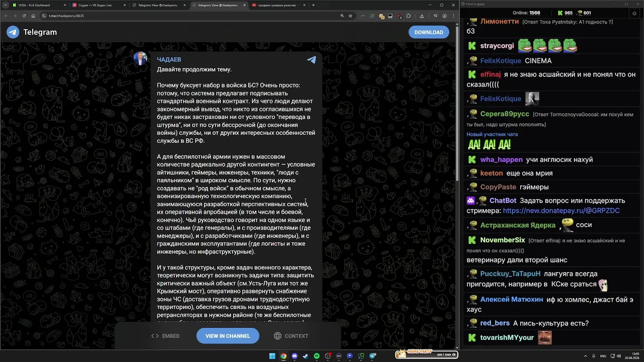Click the zoom magnifier icon in address bar
The width and height of the screenshot is (644, 362).
click(x=342, y=16)
